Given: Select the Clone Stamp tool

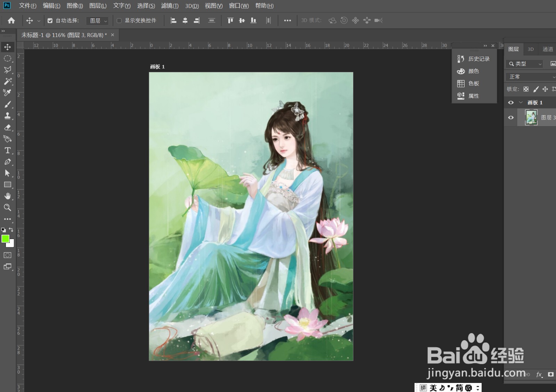Looking at the screenshot, I should pyautogui.click(x=7, y=116).
